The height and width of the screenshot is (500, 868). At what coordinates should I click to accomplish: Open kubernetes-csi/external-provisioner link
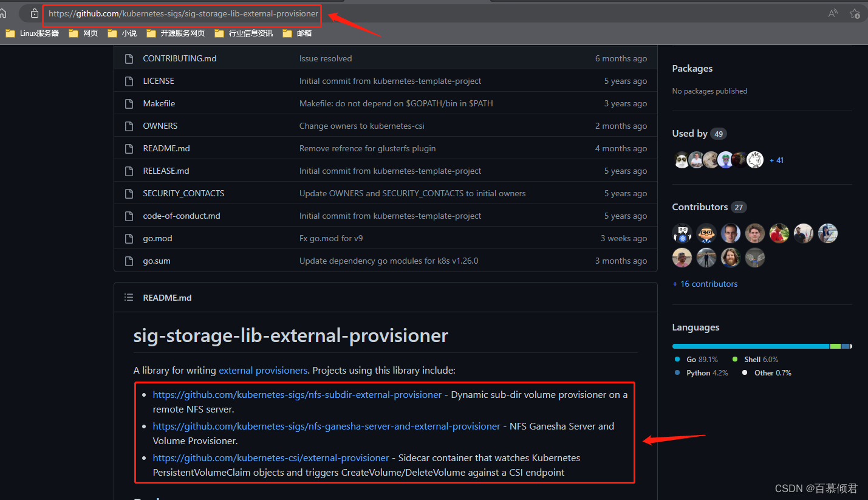tap(271, 457)
